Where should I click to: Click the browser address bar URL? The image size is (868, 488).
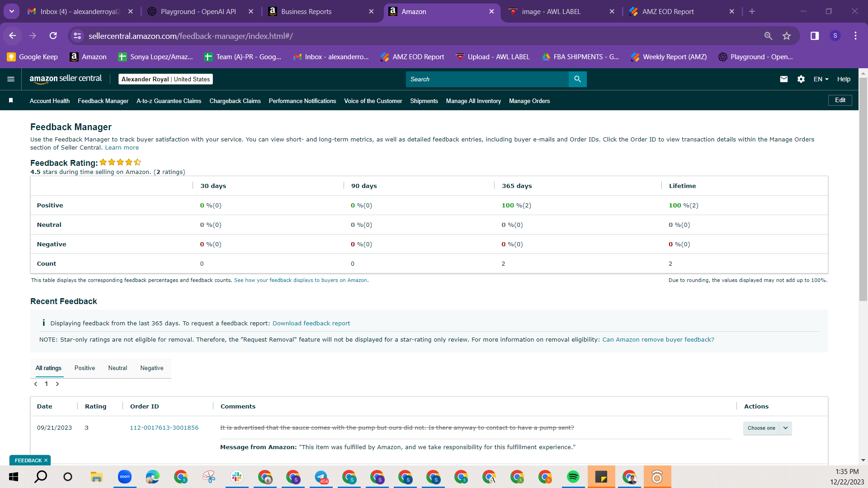click(191, 36)
